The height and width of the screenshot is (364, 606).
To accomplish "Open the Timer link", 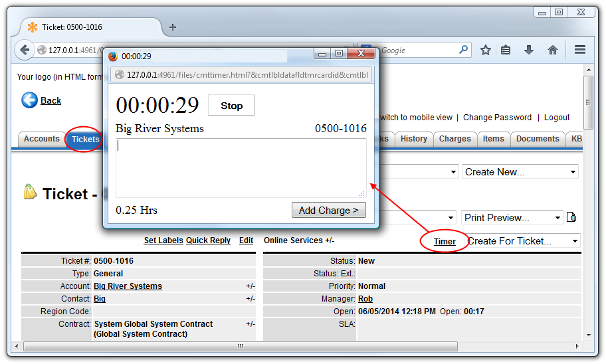I will (445, 242).
